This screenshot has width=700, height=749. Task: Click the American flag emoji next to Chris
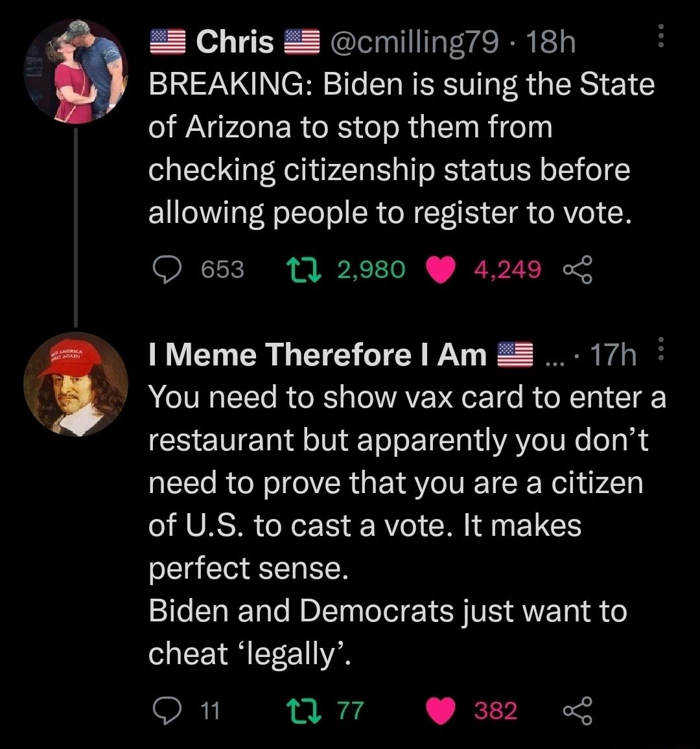click(167, 42)
